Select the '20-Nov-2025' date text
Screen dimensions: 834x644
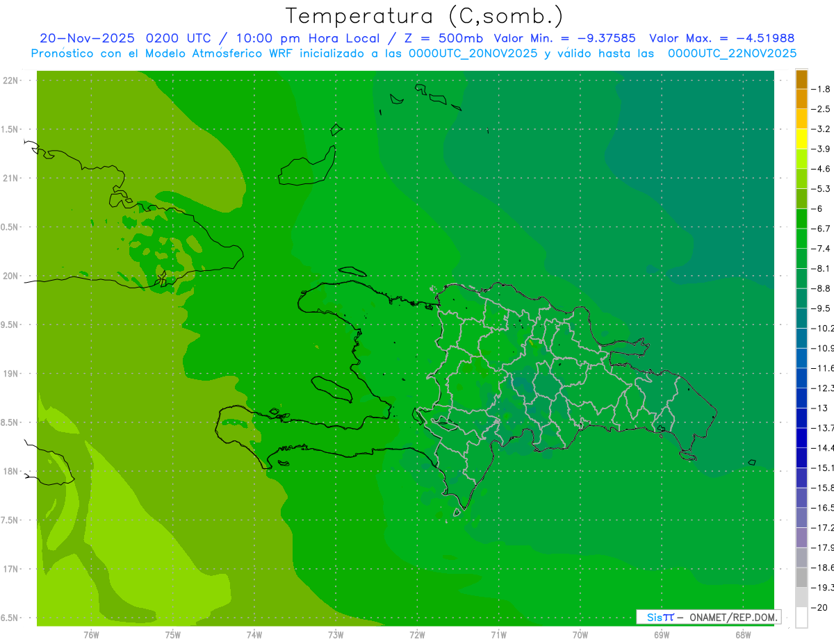pos(87,38)
